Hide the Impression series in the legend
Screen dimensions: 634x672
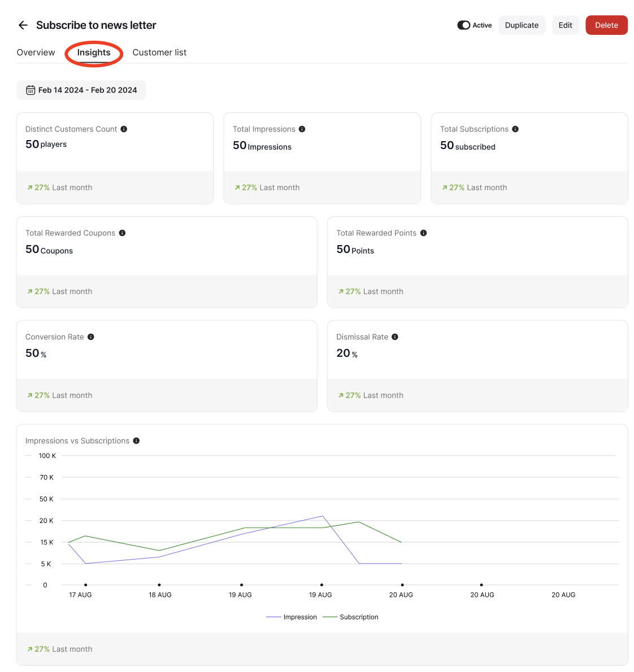tap(292, 617)
